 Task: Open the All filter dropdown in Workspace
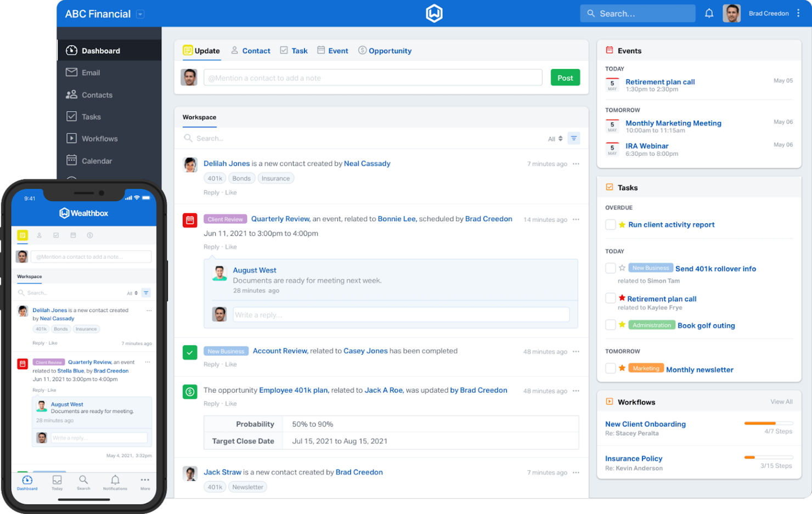pos(555,139)
